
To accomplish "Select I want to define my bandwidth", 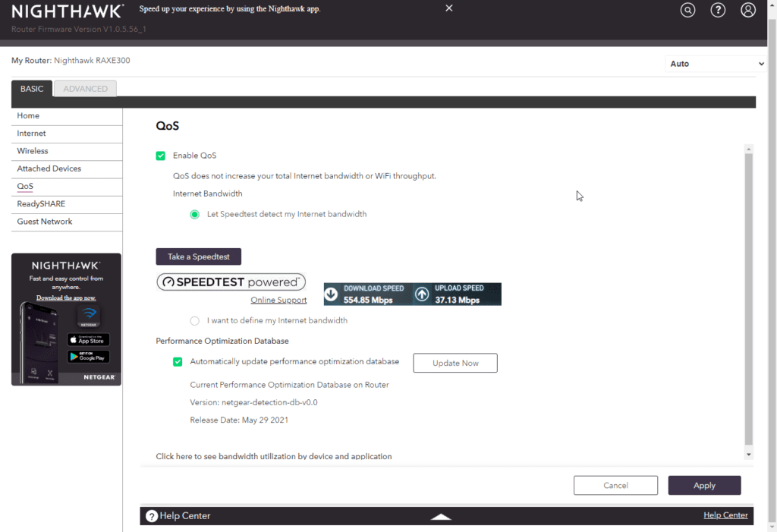I will click(x=195, y=321).
